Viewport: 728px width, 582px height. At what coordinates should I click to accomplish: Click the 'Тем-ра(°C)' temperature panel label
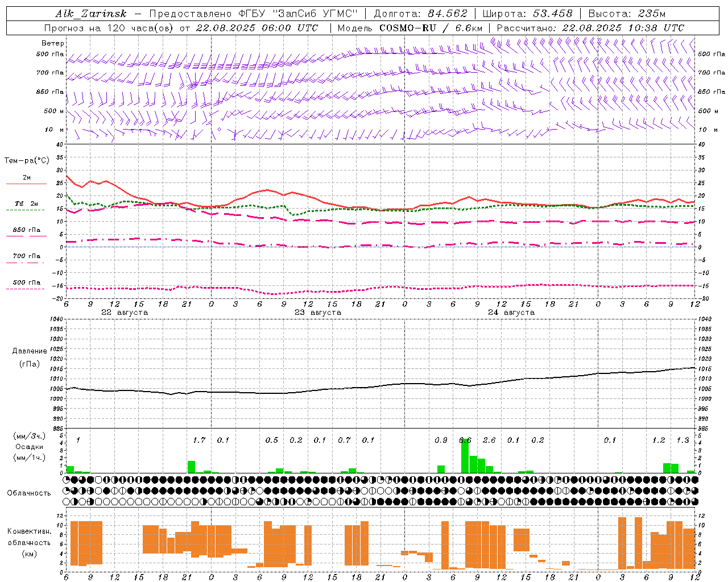(x=27, y=161)
